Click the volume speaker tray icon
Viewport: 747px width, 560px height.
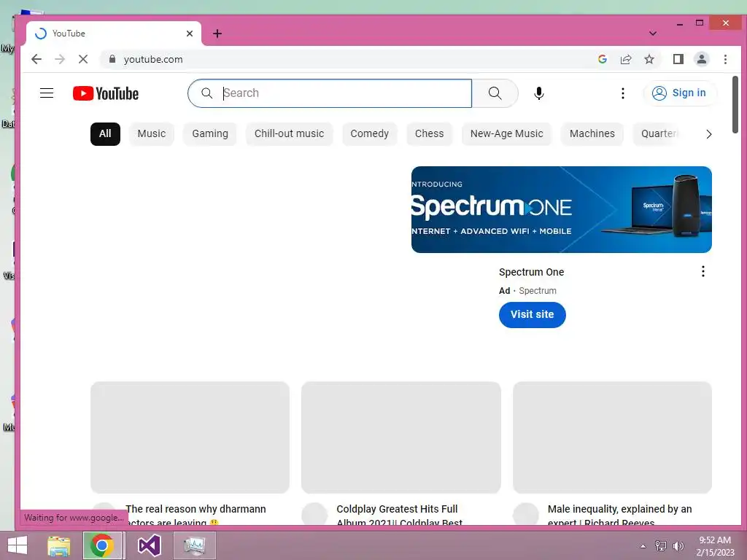[678, 545]
